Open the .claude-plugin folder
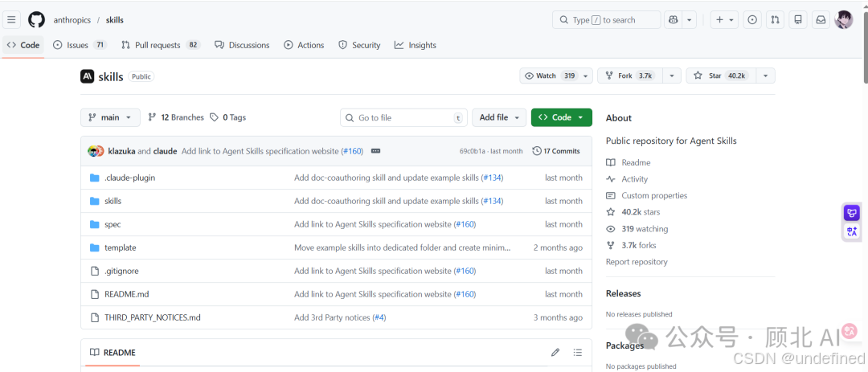This screenshot has height=372, width=868. pyautogui.click(x=129, y=178)
